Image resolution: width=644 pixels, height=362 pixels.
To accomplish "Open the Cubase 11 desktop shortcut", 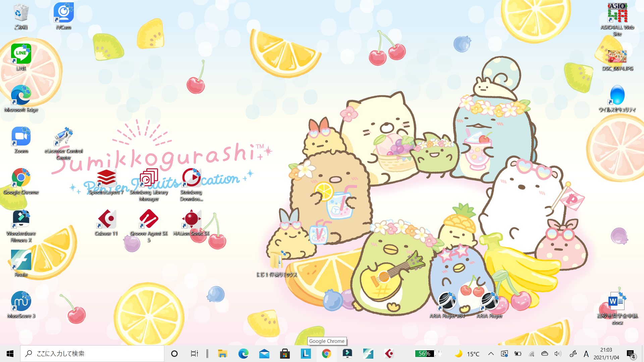I will click(106, 220).
